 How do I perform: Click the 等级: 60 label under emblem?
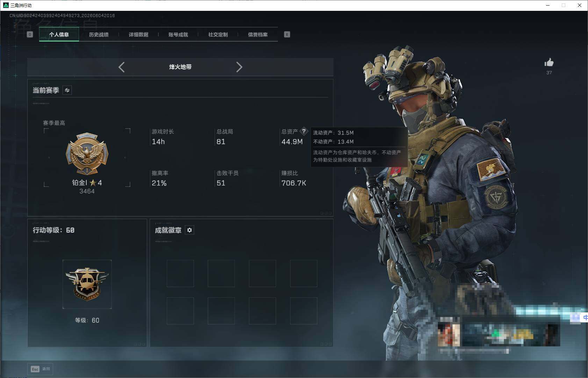tap(87, 320)
